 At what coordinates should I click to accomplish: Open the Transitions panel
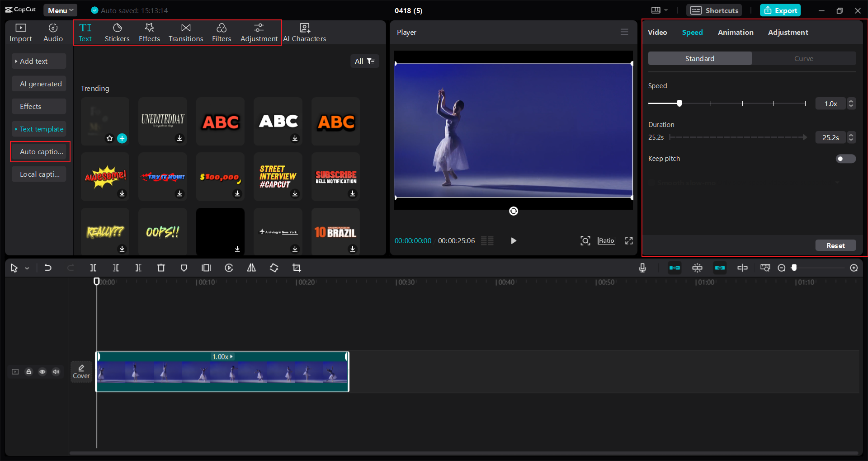(x=186, y=33)
